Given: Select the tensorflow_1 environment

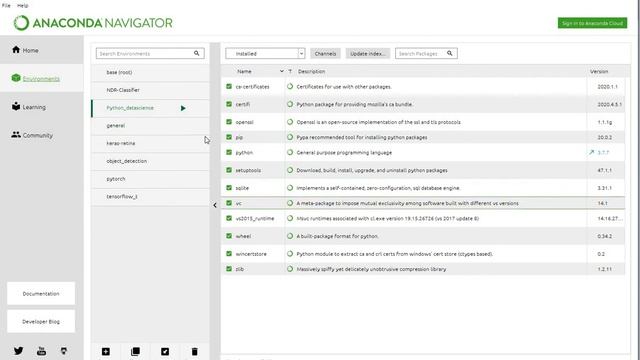Looking at the screenshot, I should coord(150,197).
